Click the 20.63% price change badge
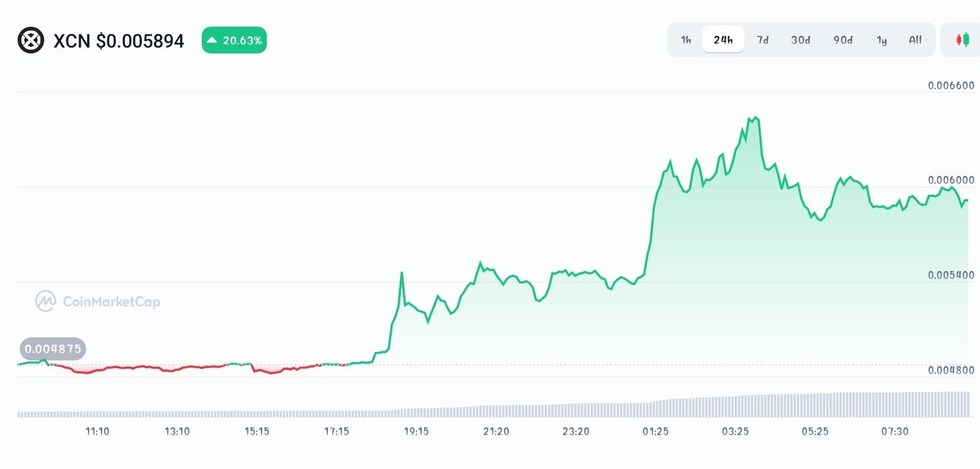 pos(234,40)
